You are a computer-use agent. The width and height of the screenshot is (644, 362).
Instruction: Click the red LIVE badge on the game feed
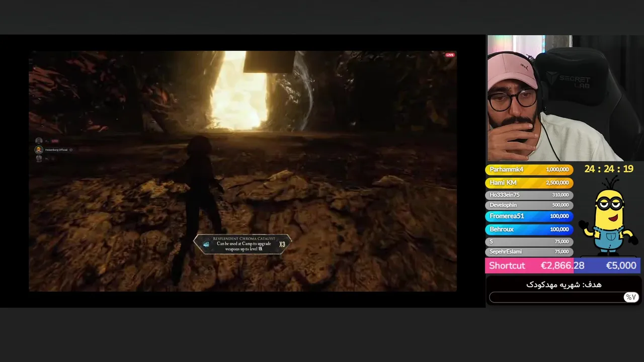coord(450,55)
